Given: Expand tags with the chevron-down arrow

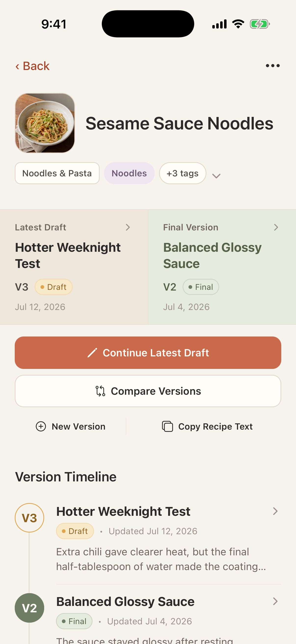Looking at the screenshot, I should click(x=216, y=176).
